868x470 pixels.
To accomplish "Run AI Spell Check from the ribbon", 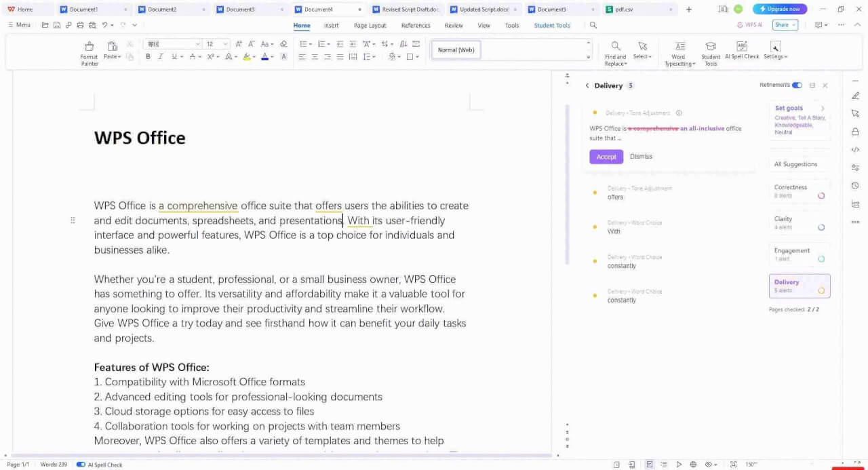I will click(742, 50).
